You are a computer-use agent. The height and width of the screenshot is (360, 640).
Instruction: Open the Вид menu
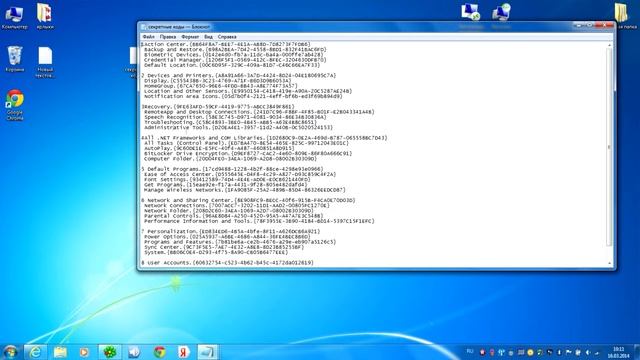pyautogui.click(x=208, y=37)
